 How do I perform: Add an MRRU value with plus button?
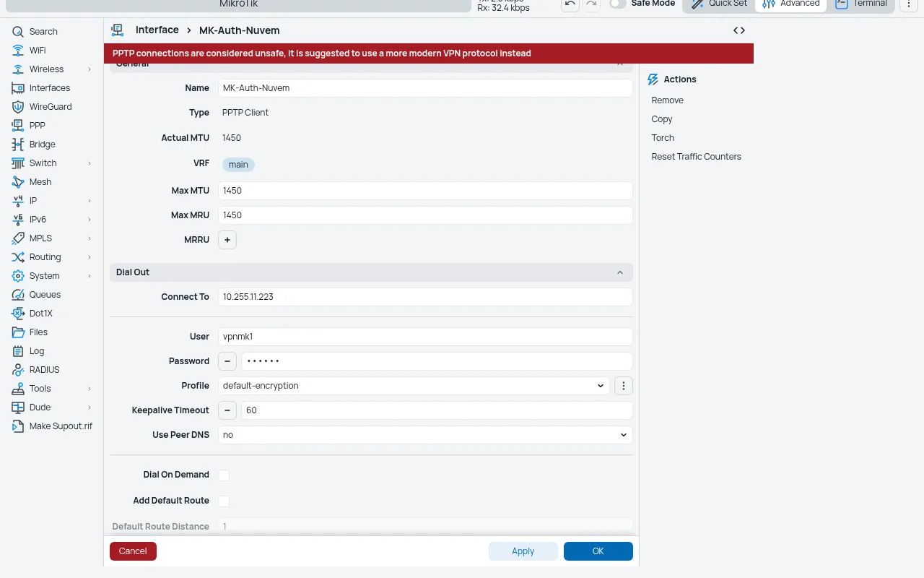(x=227, y=240)
